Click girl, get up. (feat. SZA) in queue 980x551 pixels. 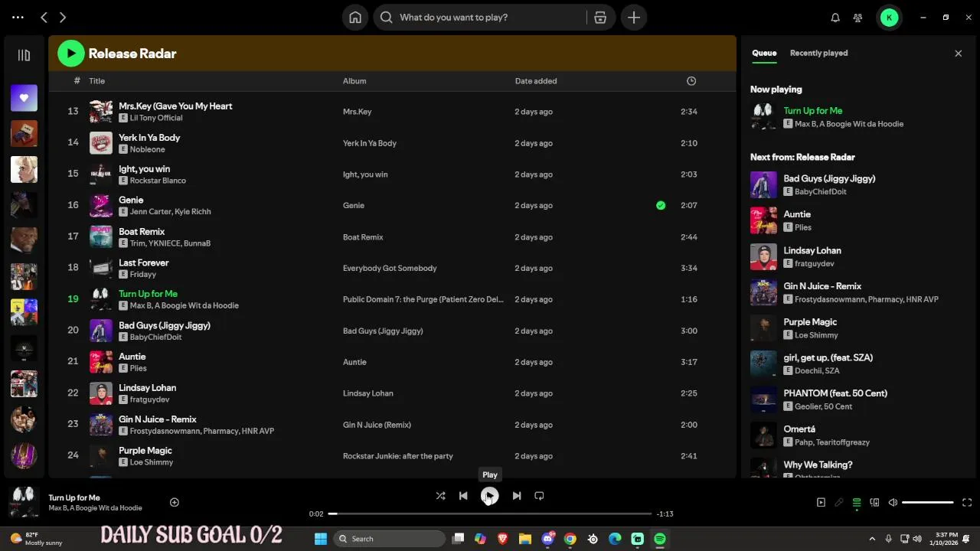[828, 357]
